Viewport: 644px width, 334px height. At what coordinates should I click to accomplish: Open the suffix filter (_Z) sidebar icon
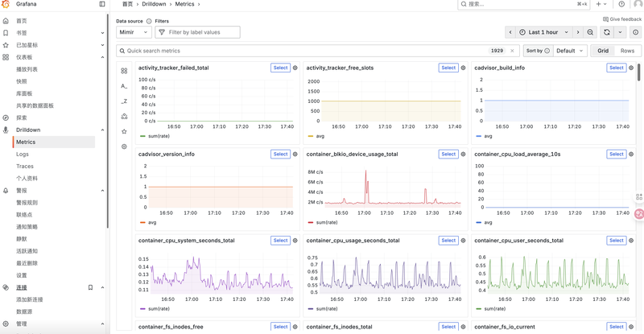point(124,101)
